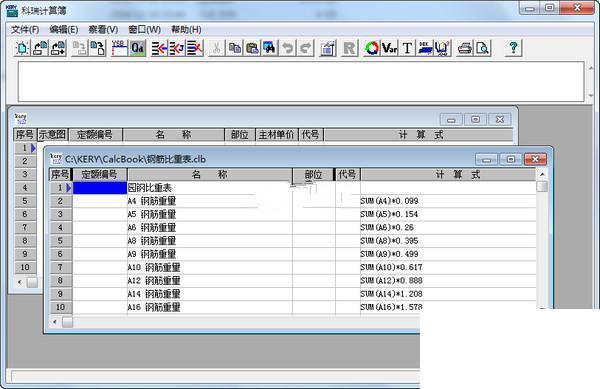
Task: Click the Undo arrow icon
Action: pos(288,48)
